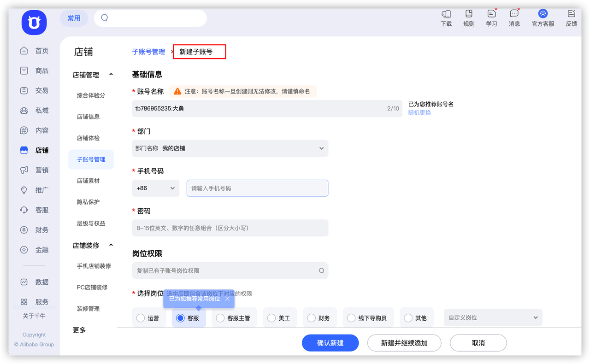The image size is (590, 364).
Task: Click the 关于千牛 link
Action: pos(34,316)
